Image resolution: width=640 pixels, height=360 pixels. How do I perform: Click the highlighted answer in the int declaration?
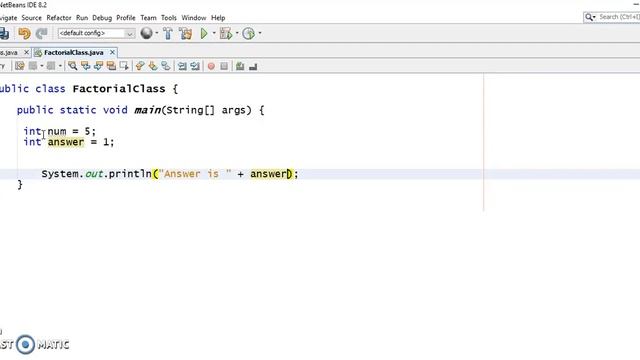66,142
